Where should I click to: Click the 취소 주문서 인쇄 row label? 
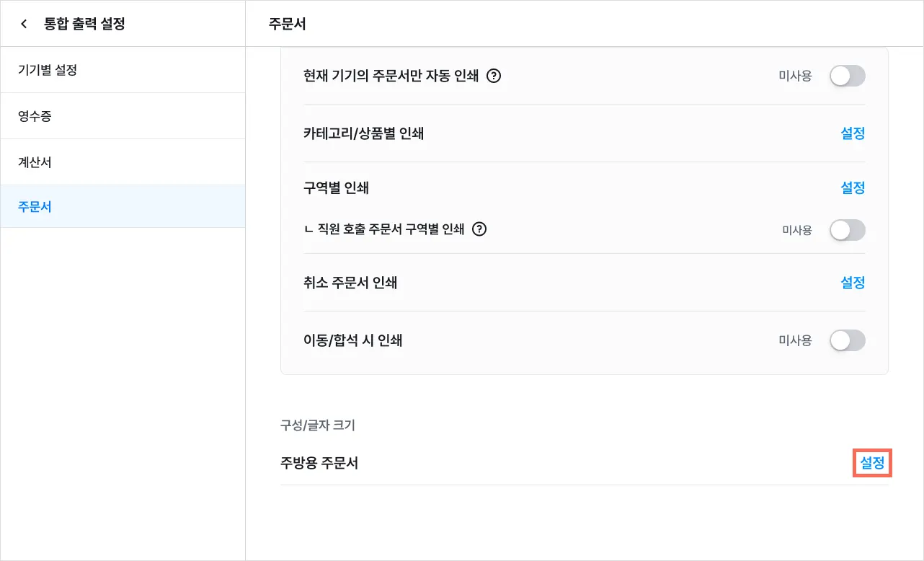pyautogui.click(x=350, y=283)
